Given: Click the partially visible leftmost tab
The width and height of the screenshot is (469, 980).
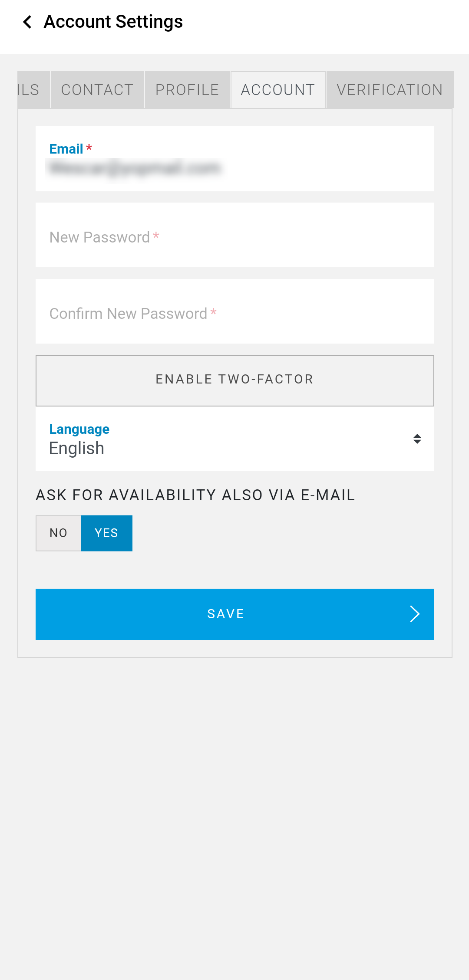Looking at the screenshot, I should pos(30,90).
